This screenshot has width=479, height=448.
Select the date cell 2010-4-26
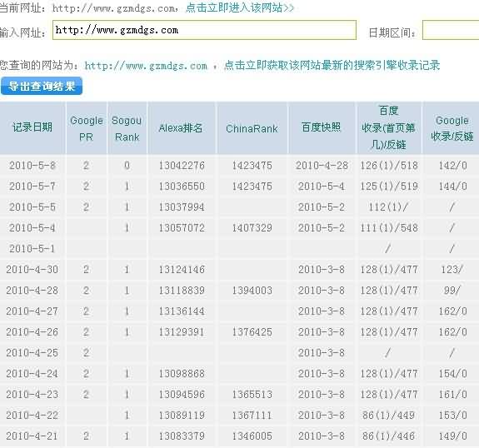pyautogui.click(x=32, y=332)
